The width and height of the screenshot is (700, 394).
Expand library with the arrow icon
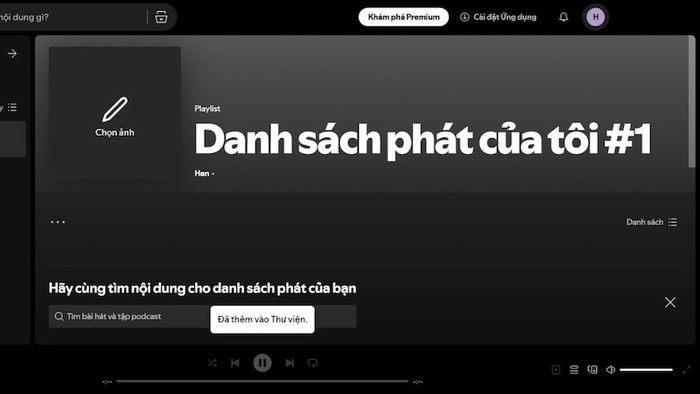12,54
